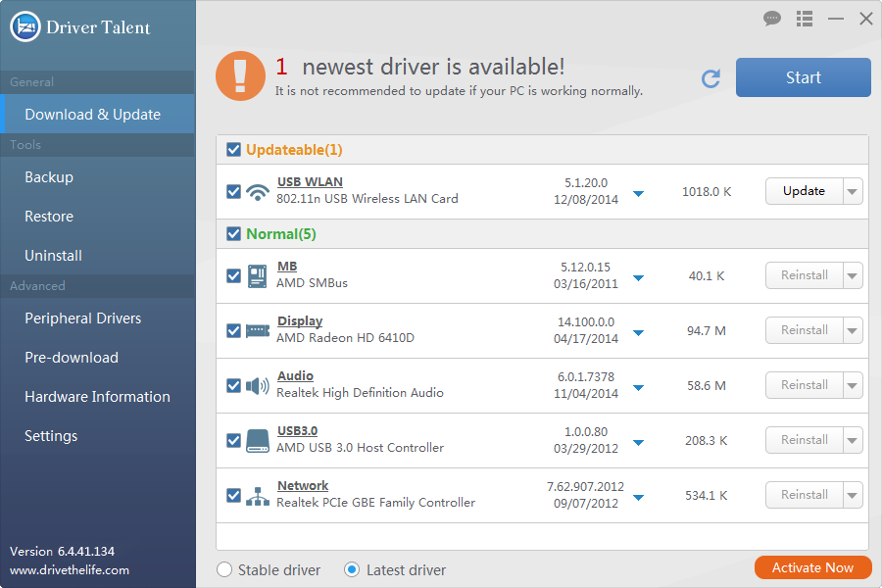
Task: Open the Display driver name link
Action: [x=300, y=321]
